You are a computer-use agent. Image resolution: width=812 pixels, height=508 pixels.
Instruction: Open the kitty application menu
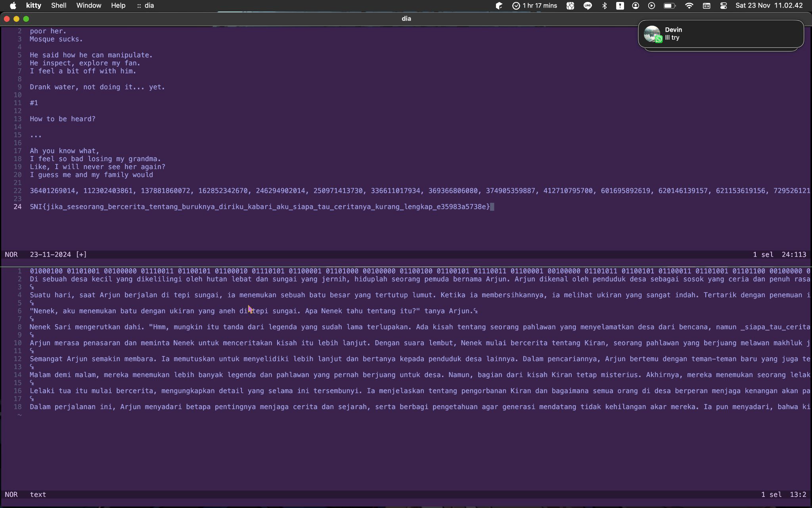[x=34, y=6]
